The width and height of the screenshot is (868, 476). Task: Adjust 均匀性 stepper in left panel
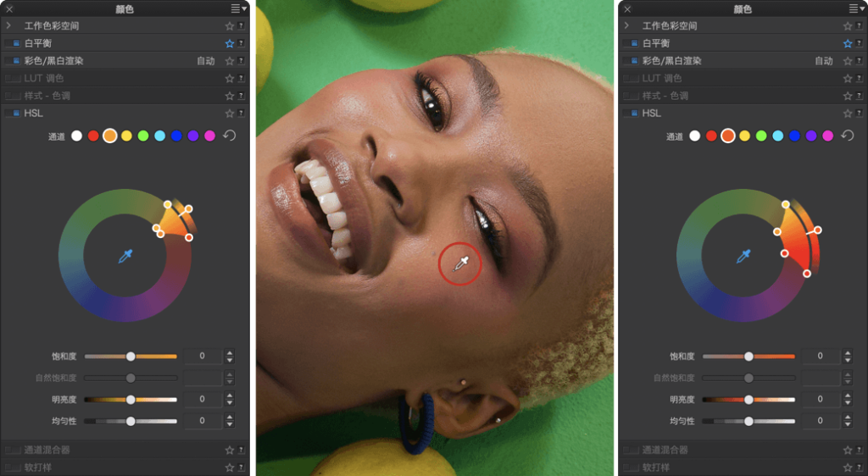(229, 421)
